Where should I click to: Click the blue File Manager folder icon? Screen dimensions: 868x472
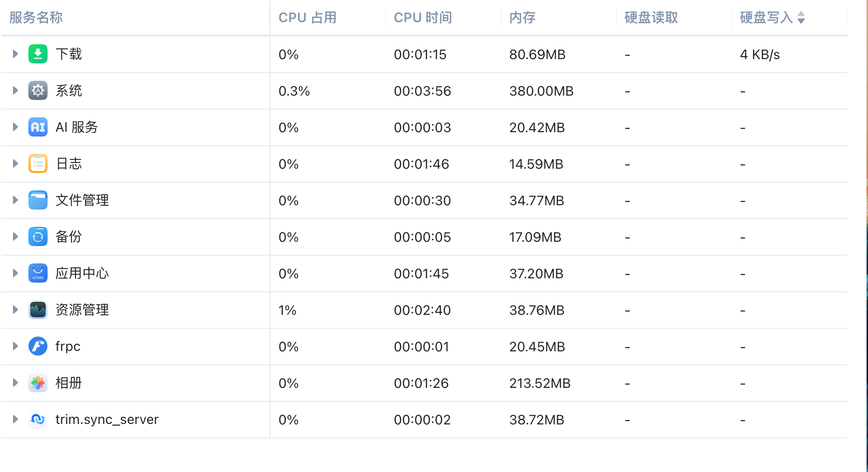pyautogui.click(x=38, y=200)
